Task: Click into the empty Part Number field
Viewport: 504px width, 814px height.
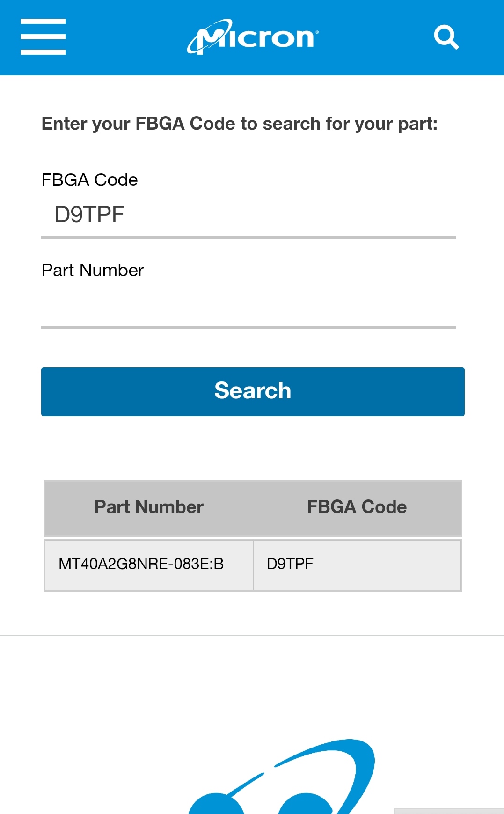Action: click(x=248, y=305)
